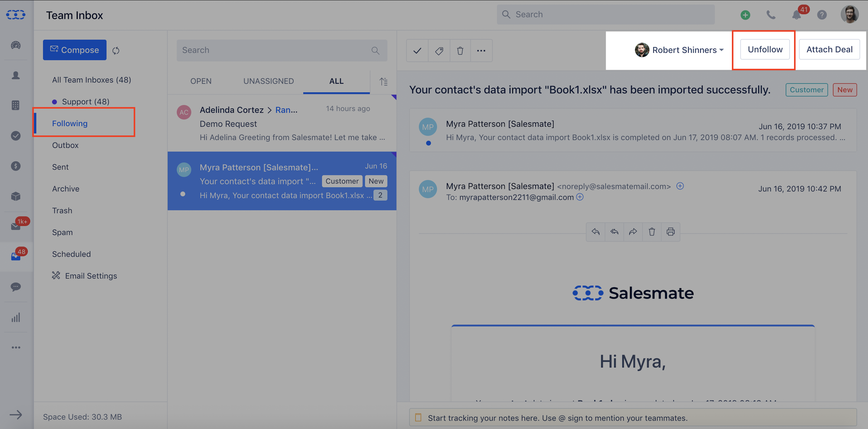Click the trash icon in conversation toolbar
This screenshot has height=429, width=868.
[x=460, y=50]
